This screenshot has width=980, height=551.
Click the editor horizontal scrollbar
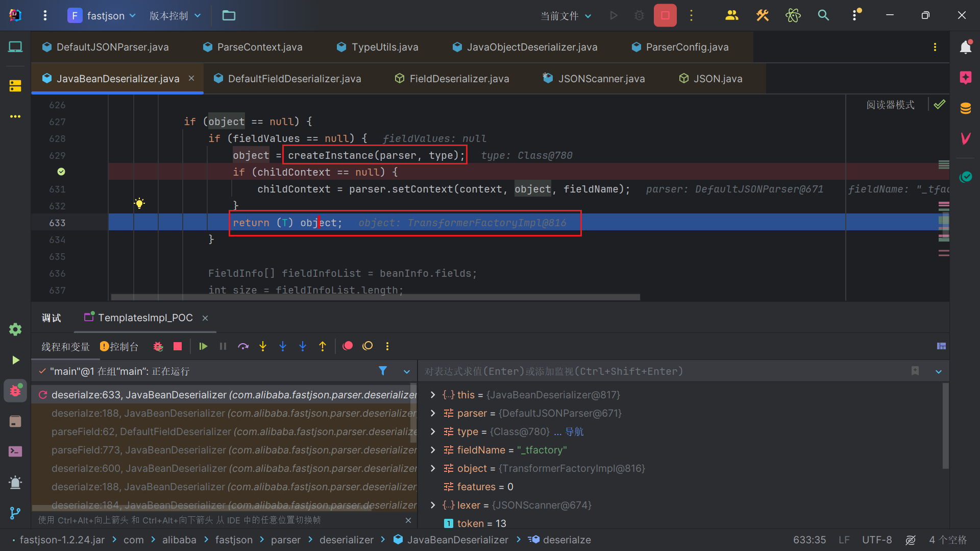tap(375, 297)
